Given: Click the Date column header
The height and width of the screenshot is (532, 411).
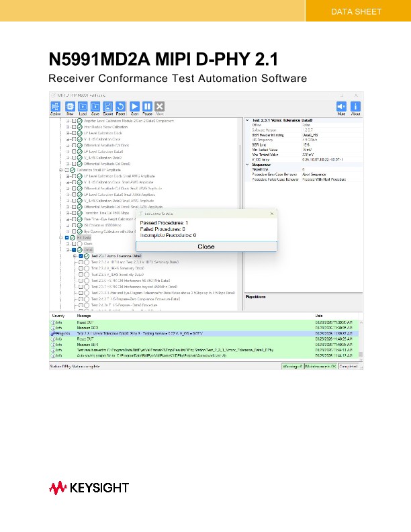Looking at the screenshot, I should coord(319,316).
